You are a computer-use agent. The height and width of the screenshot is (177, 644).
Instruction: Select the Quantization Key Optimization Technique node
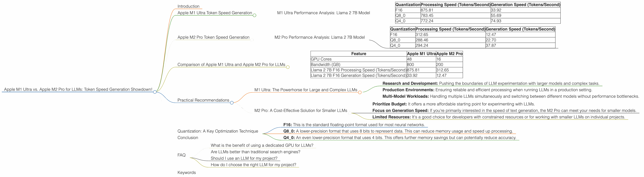(x=218, y=131)
